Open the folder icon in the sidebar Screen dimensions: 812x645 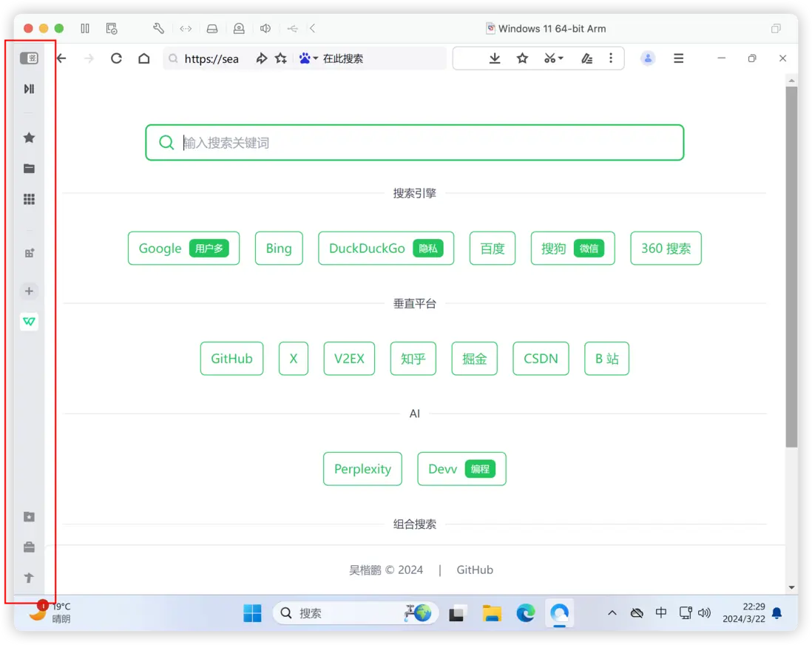click(29, 169)
